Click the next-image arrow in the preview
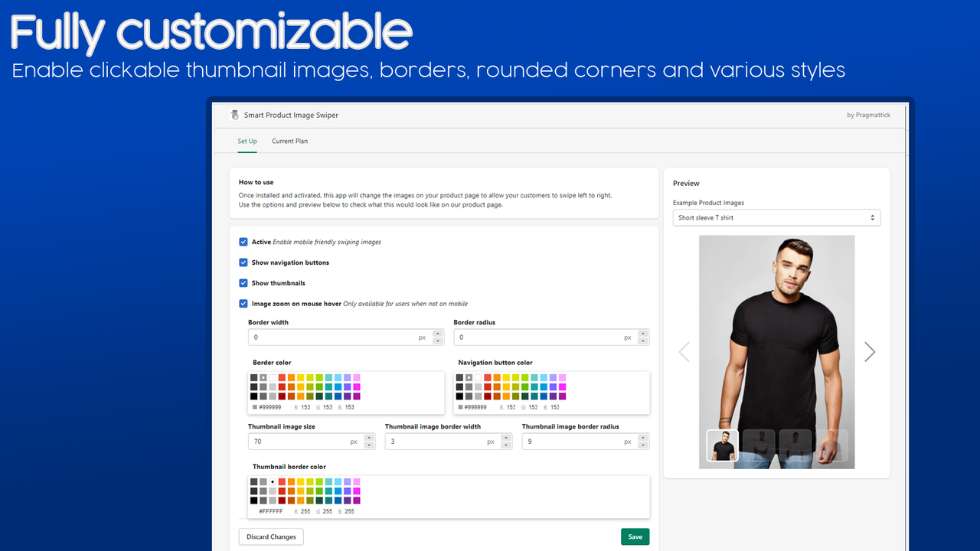This screenshot has height=551, width=980. (x=870, y=351)
